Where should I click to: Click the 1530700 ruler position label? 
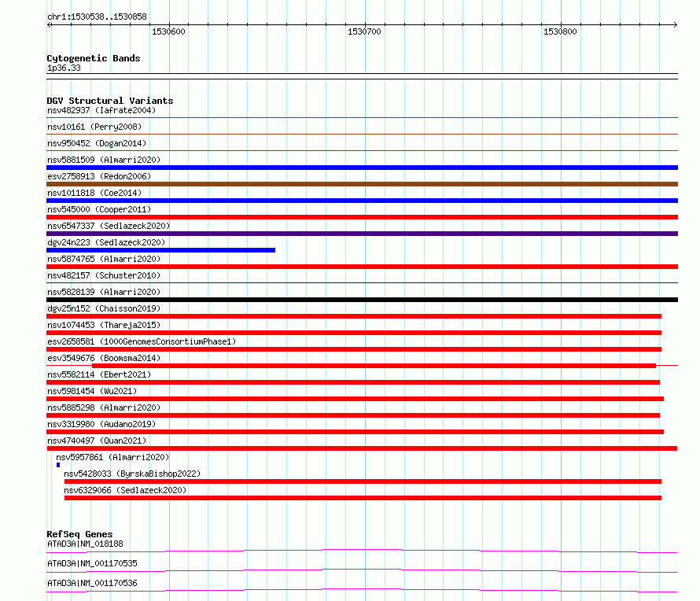pos(364,31)
